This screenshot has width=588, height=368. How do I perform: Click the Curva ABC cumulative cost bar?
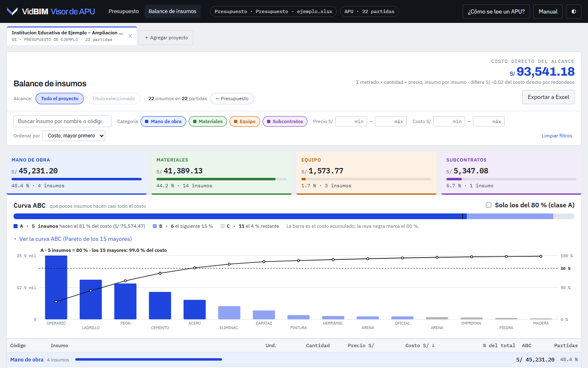pos(294,216)
